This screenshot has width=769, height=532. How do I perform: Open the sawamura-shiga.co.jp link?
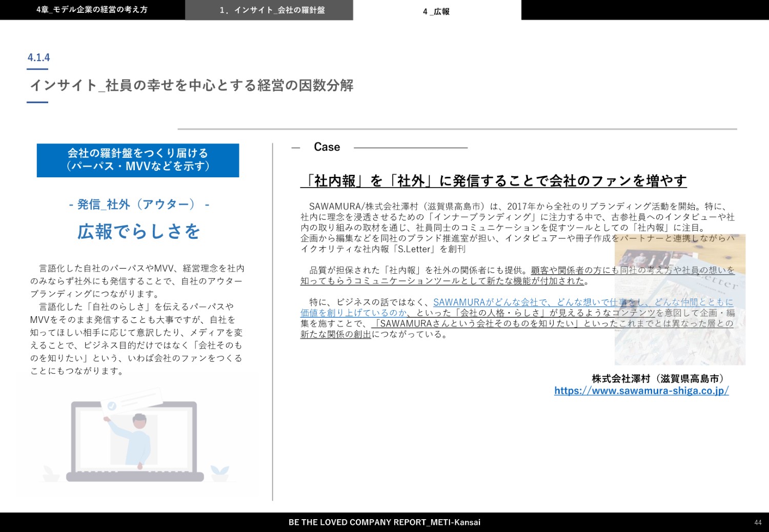click(x=641, y=391)
